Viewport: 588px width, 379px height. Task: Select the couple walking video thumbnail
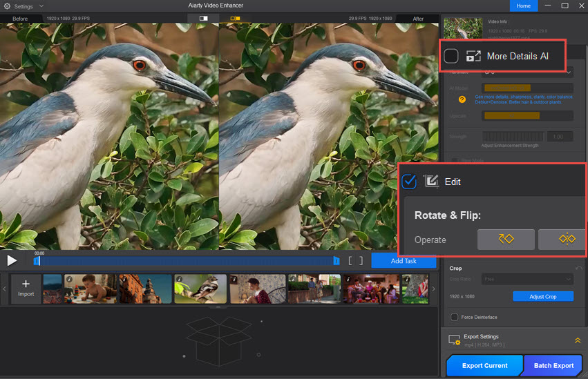pos(314,289)
